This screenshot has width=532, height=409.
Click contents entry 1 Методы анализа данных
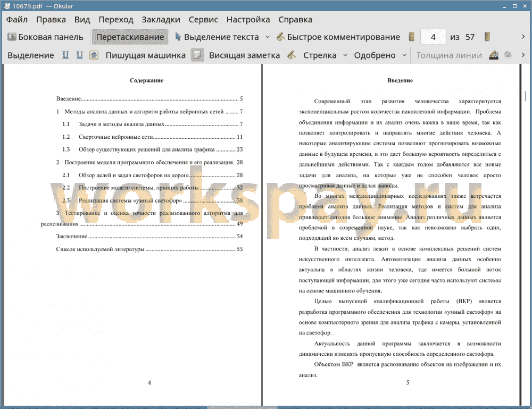pos(149,112)
